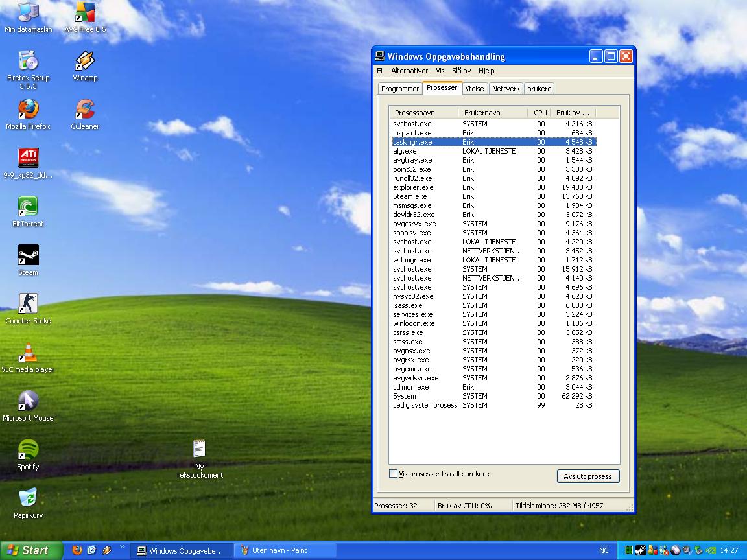Click the 14:27 system clock

[x=729, y=550]
